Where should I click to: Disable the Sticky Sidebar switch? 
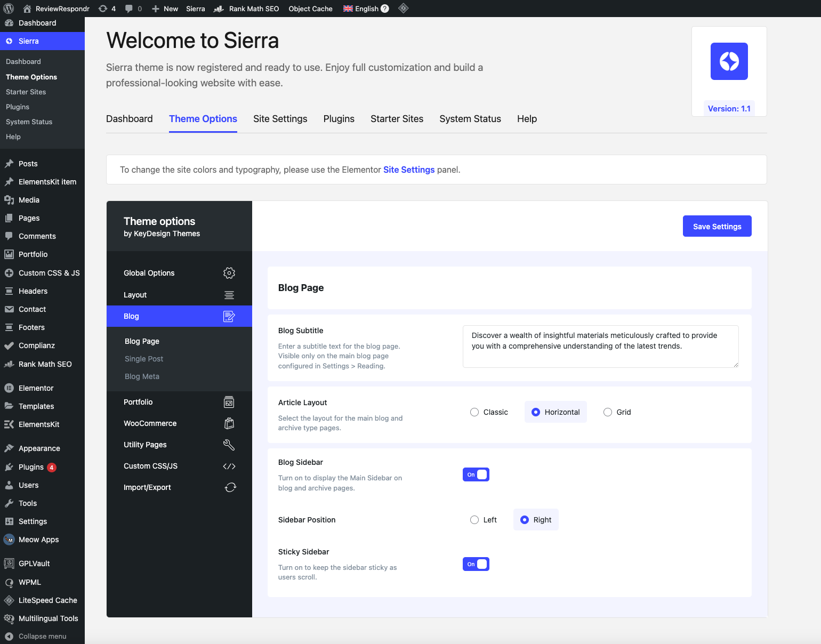(476, 564)
